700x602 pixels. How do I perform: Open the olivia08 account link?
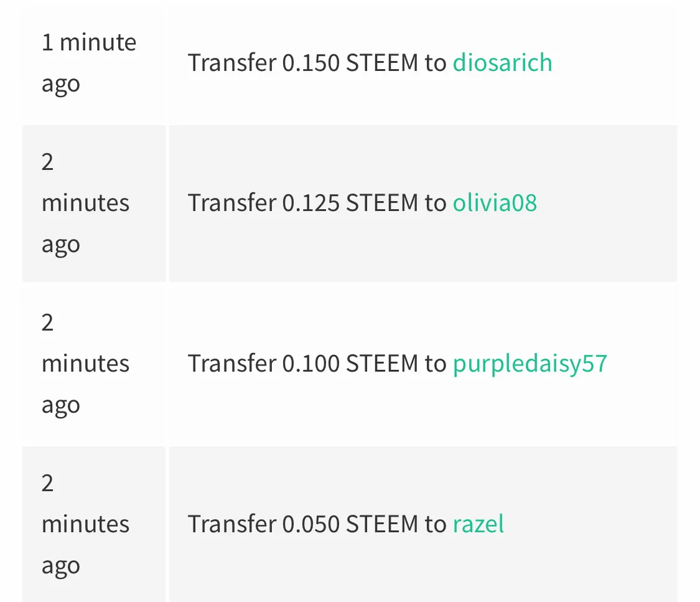495,203
